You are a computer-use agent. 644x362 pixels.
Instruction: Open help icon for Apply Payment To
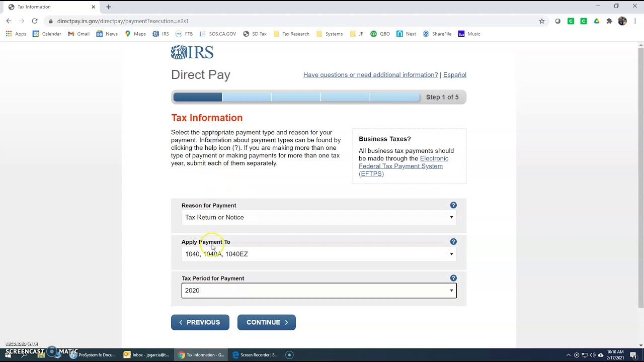pos(453,242)
